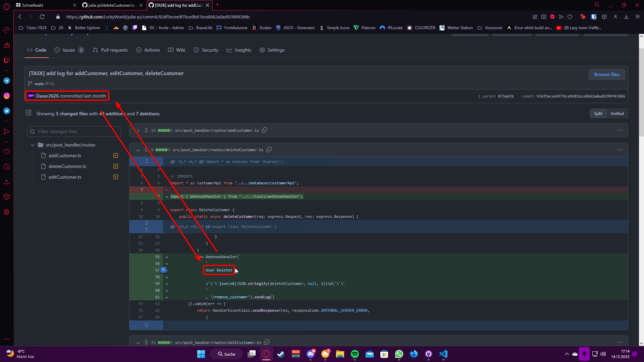This screenshot has width=644, height=362.
Task: Switch diff view to Split
Action: pyautogui.click(x=598, y=114)
